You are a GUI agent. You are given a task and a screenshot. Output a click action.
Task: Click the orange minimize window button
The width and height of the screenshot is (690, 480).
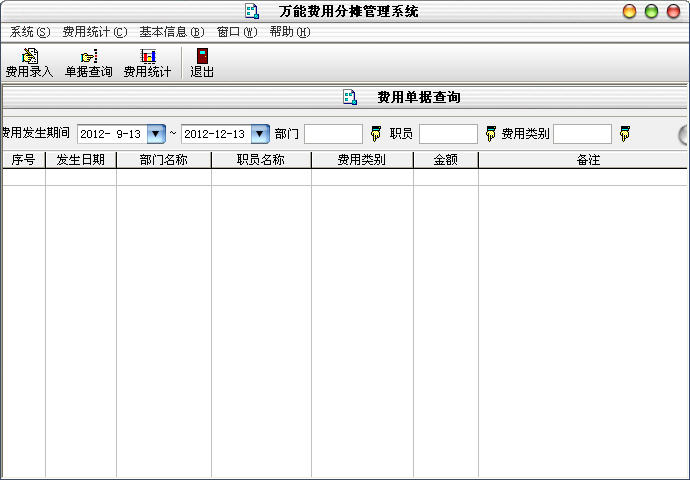point(630,11)
